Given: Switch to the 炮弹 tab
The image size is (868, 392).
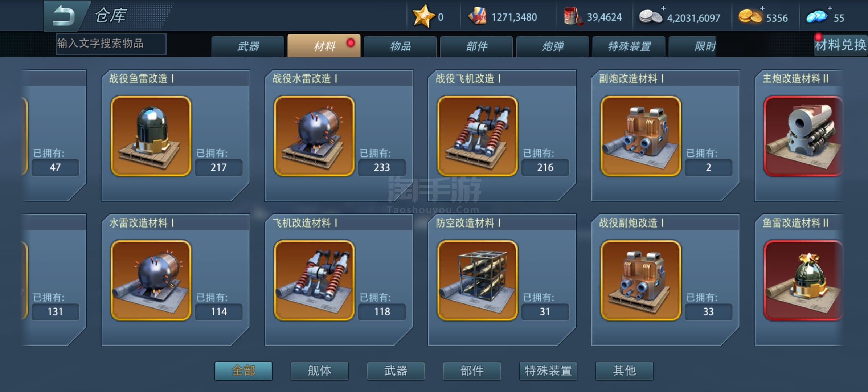Looking at the screenshot, I should click(x=553, y=46).
